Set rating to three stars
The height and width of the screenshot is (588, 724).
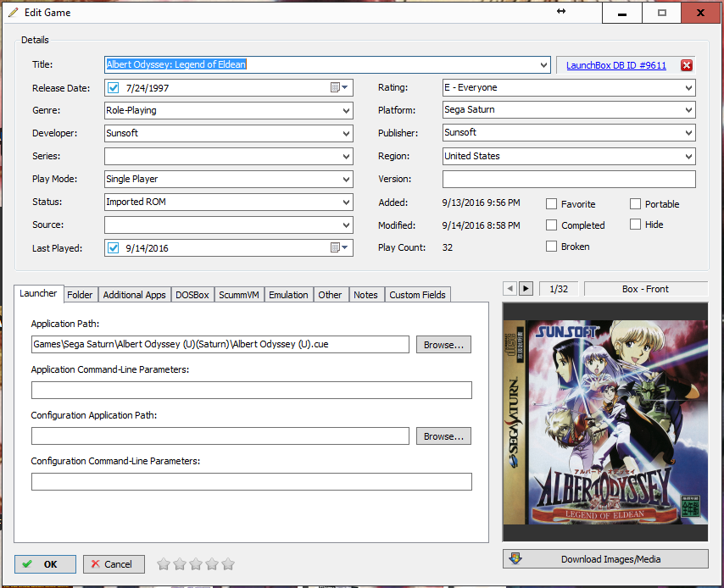coord(196,564)
